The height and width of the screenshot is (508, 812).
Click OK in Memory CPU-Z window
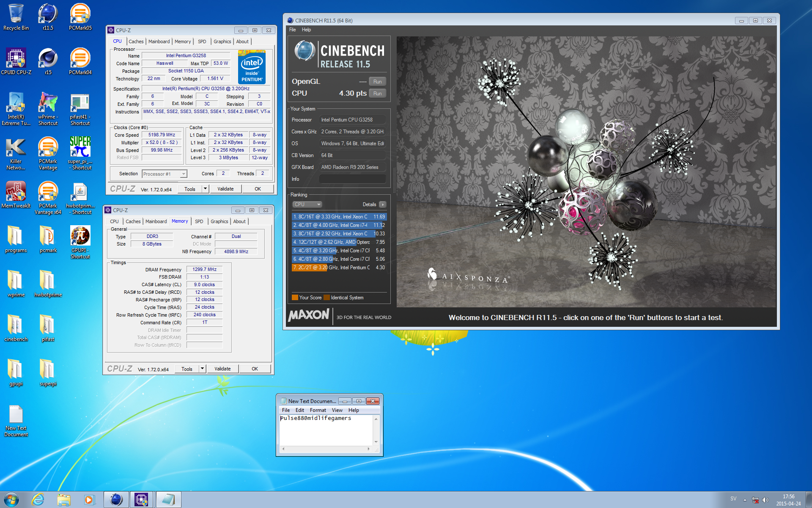[x=255, y=369]
